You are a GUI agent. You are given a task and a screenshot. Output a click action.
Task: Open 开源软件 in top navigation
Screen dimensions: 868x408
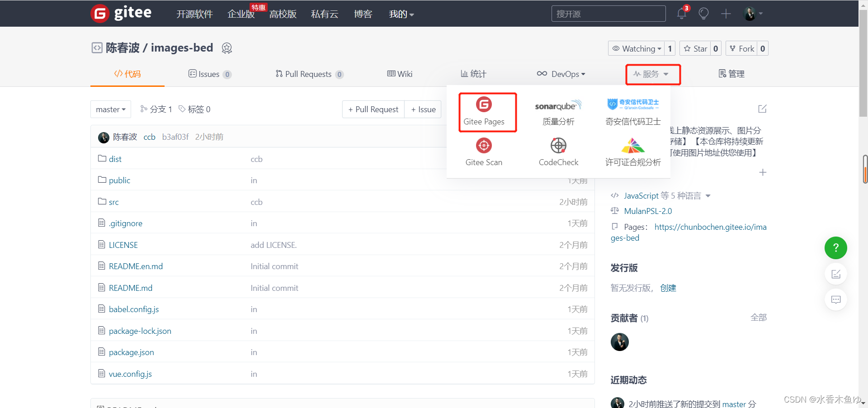tap(194, 14)
